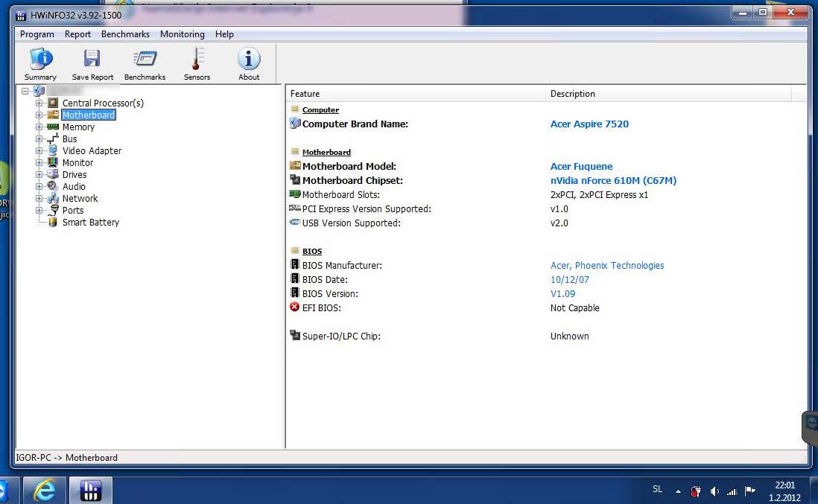Viewport: 818px width, 504px height.
Task: Expand the Central Processor(s) node
Action: coord(39,103)
